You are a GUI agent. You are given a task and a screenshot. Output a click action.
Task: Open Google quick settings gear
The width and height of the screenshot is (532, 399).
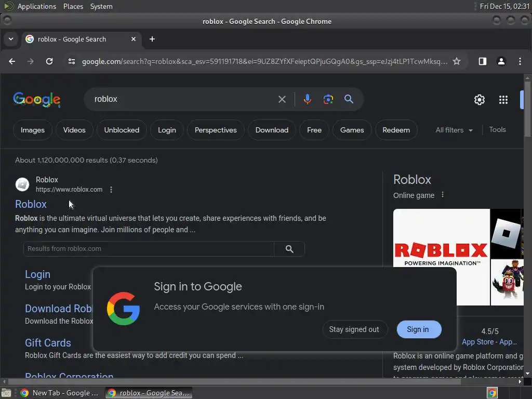tap(480, 100)
